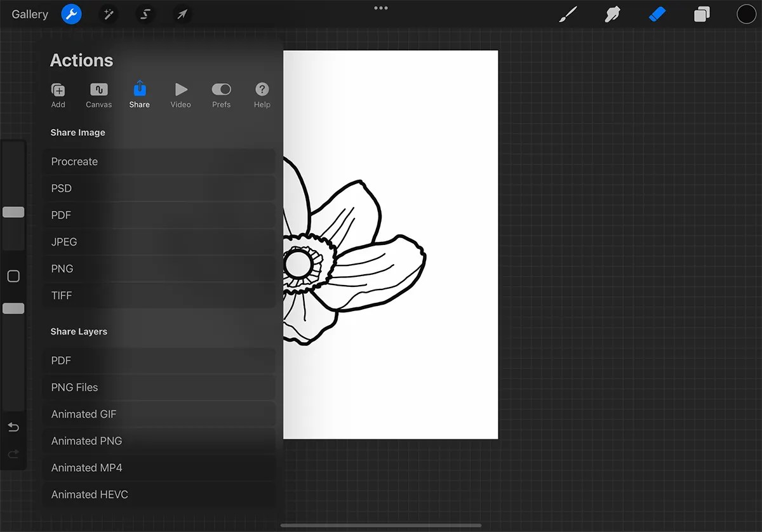Switch to the Add tab
This screenshot has width=762, height=532.
[58, 94]
